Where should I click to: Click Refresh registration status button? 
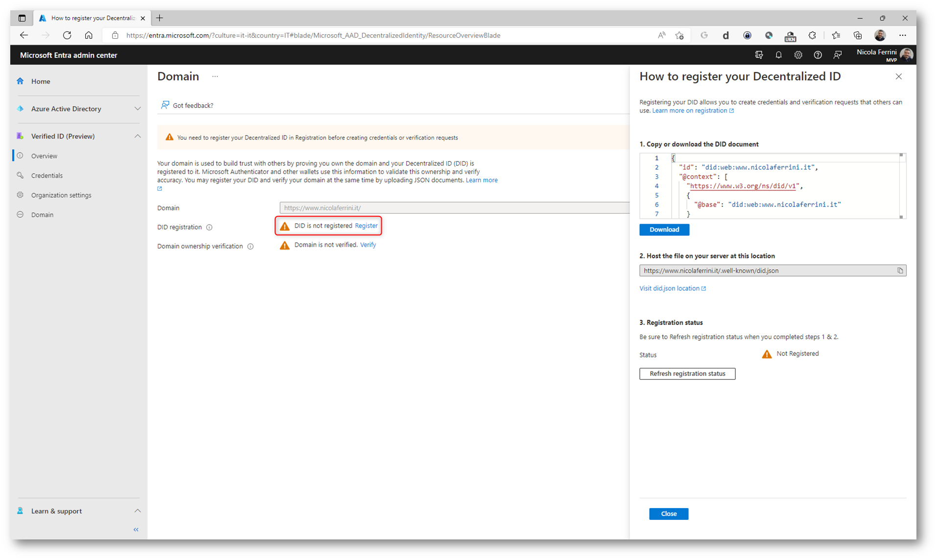(x=687, y=373)
